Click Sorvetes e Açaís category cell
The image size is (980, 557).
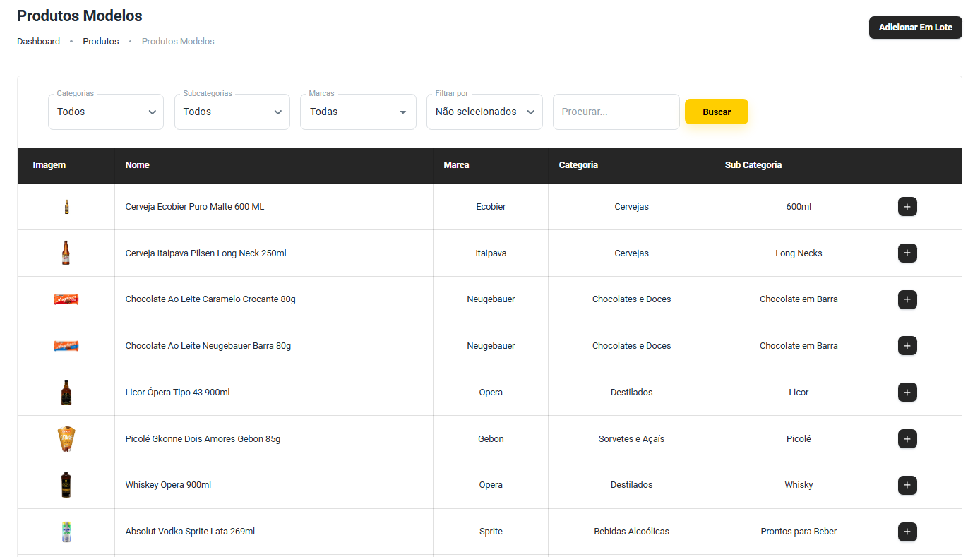631,439
